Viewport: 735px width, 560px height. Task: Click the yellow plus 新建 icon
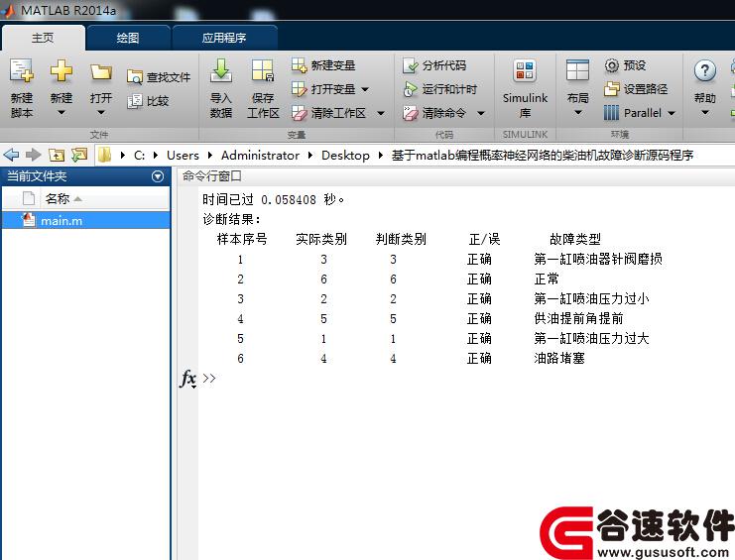tap(61, 71)
